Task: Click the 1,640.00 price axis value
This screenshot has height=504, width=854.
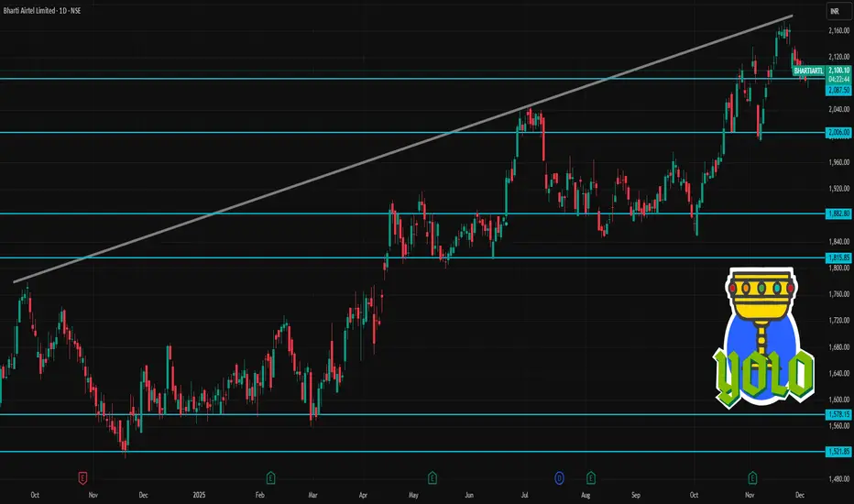Action: (838, 373)
